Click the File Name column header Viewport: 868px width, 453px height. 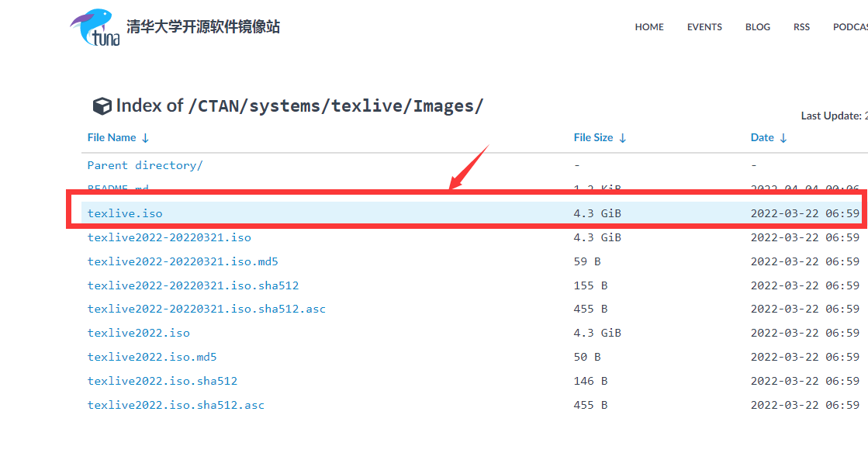tap(112, 137)
